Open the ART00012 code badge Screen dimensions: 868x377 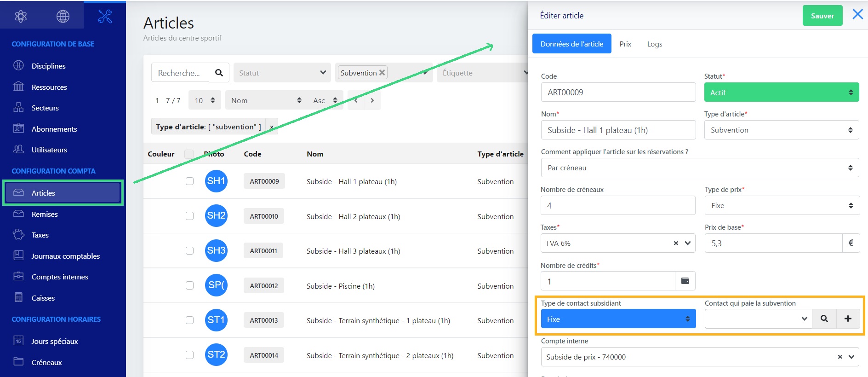click(264, 285)
